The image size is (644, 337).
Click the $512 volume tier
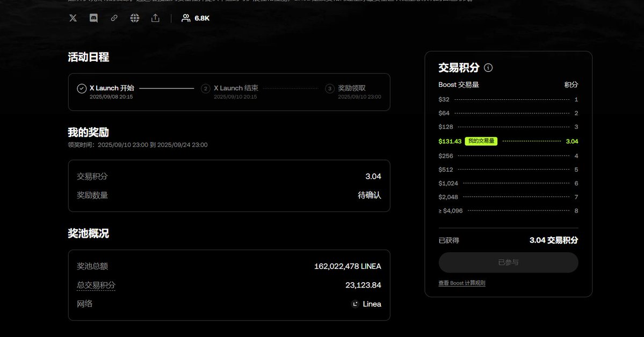click(446, 170)
